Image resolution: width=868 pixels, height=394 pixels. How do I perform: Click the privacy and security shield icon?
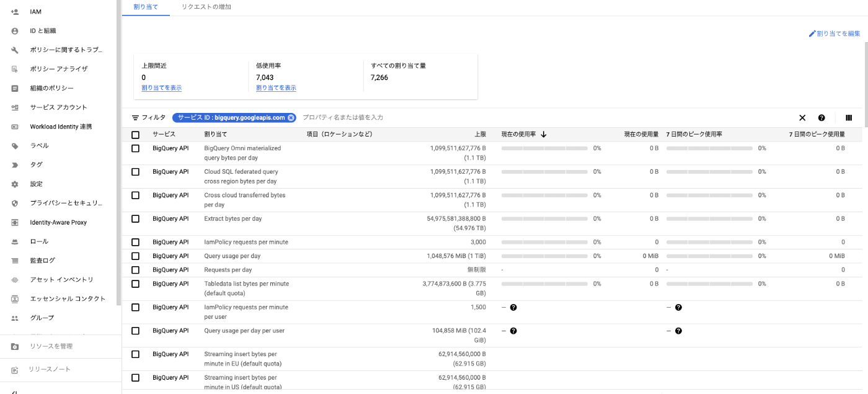tap(15, 203)
